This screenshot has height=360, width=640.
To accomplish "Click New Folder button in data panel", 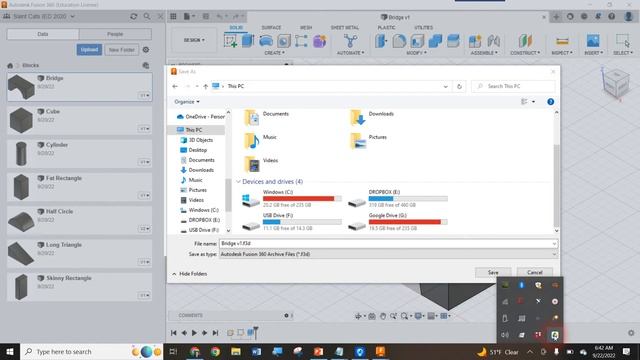I will point(122,50).
